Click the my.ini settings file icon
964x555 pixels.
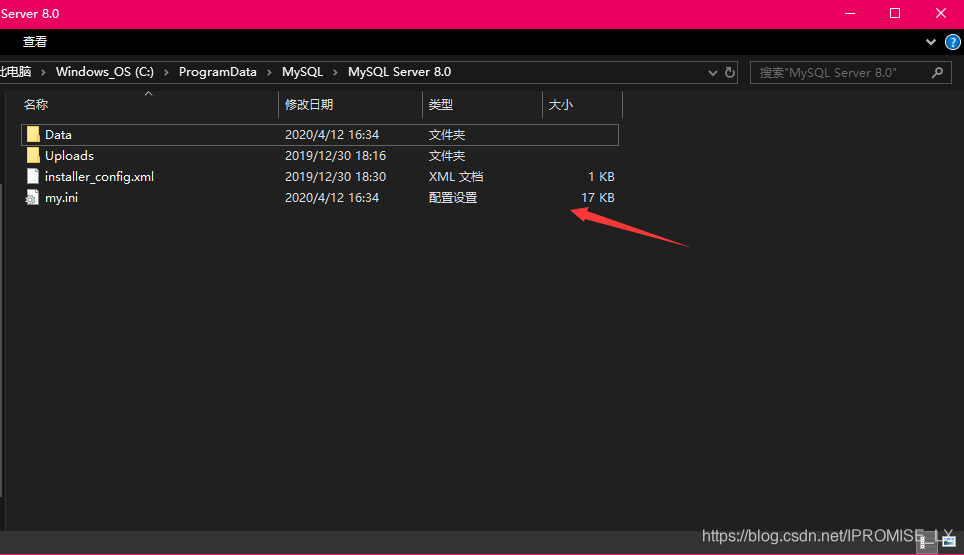[x=32, y=197]
